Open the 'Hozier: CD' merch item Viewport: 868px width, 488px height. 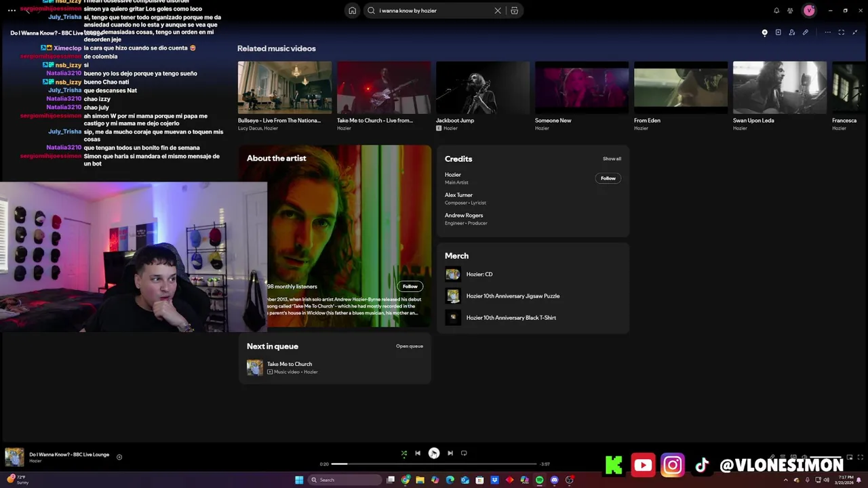click(x=479, y=274)
